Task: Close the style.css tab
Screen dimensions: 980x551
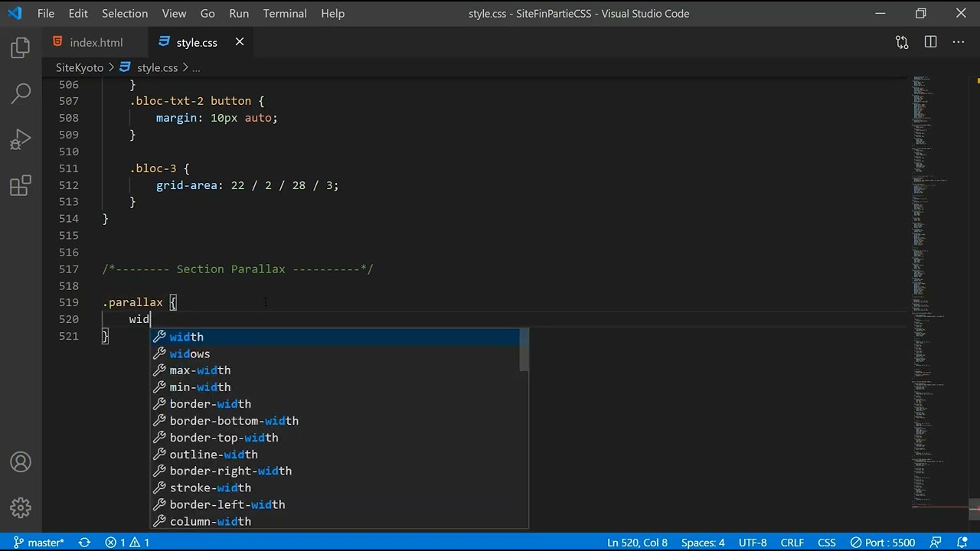Action: (240, 42)
